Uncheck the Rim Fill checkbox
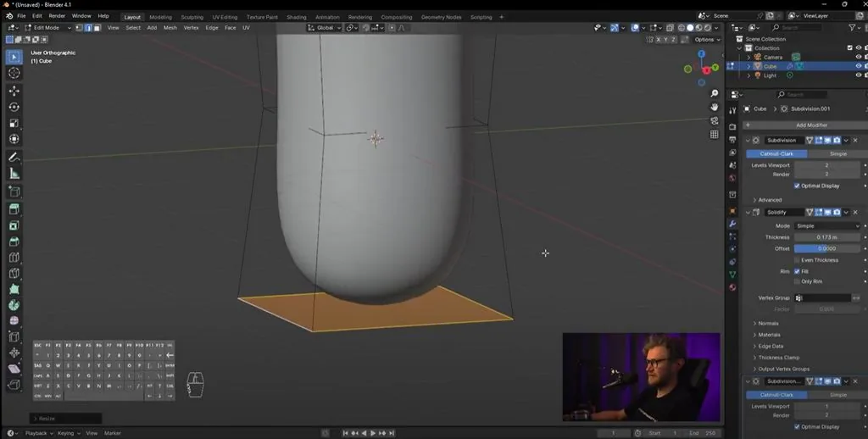868x439 pixels. (797, 271)
